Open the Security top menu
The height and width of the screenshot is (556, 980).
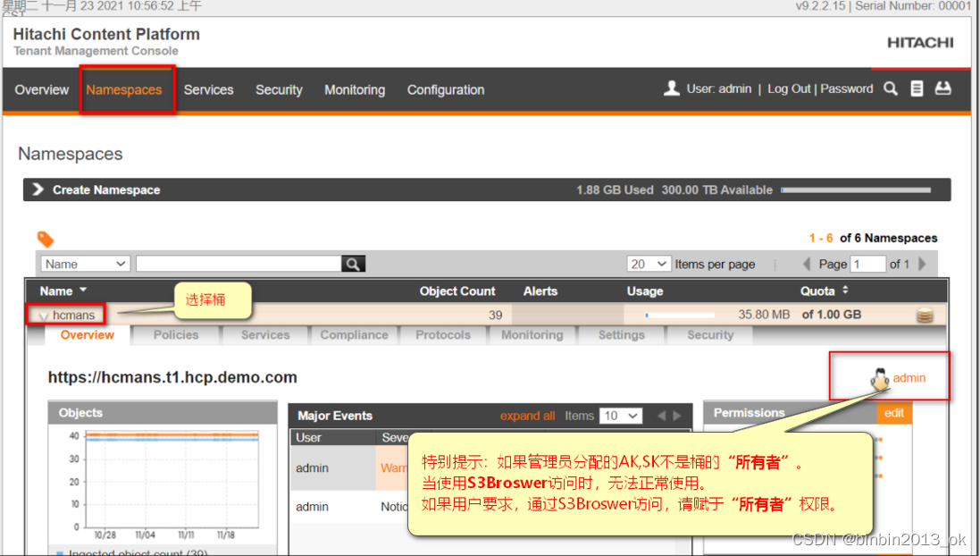[279, 89]
